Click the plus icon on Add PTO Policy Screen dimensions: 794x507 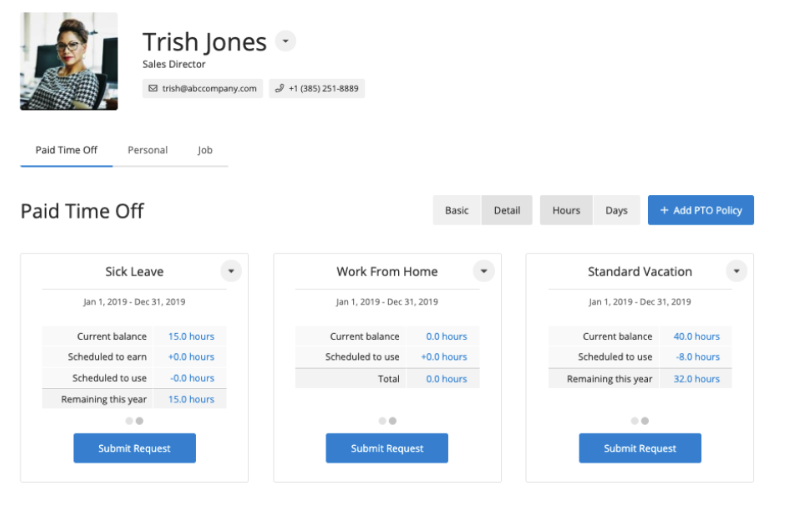tap(664, 211)
